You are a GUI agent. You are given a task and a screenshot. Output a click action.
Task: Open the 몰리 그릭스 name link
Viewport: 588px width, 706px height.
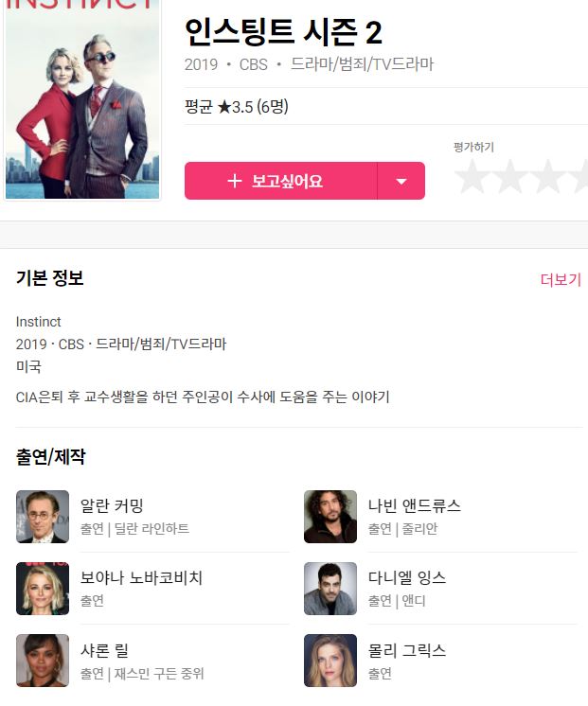(x=407, y=650)
